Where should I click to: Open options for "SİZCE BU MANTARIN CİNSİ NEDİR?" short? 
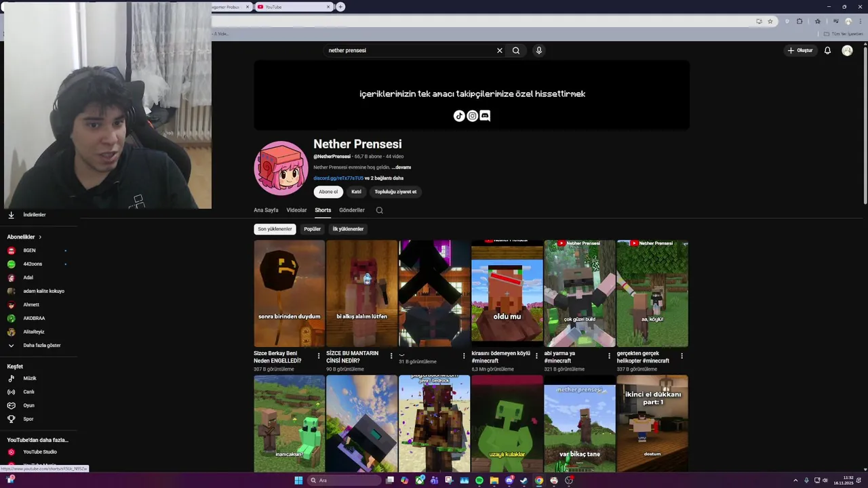(x=391, y=356)
